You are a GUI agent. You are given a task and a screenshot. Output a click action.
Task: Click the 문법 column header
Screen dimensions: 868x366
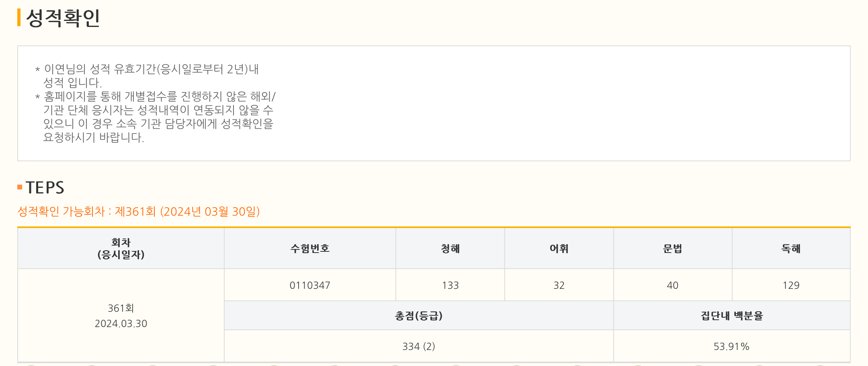click(672, 249)
